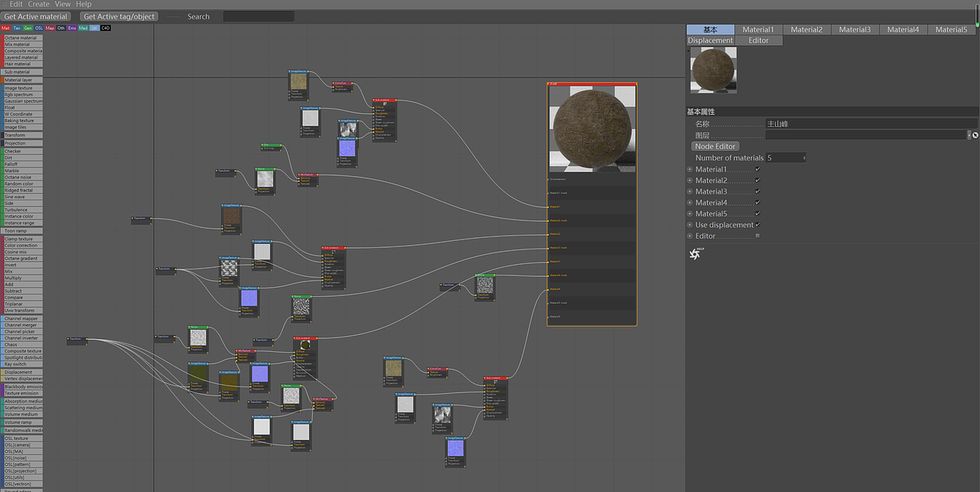Toggle the Ems filter tag
The height and width of the screenshot is (492, 980).
click(72, 28)
